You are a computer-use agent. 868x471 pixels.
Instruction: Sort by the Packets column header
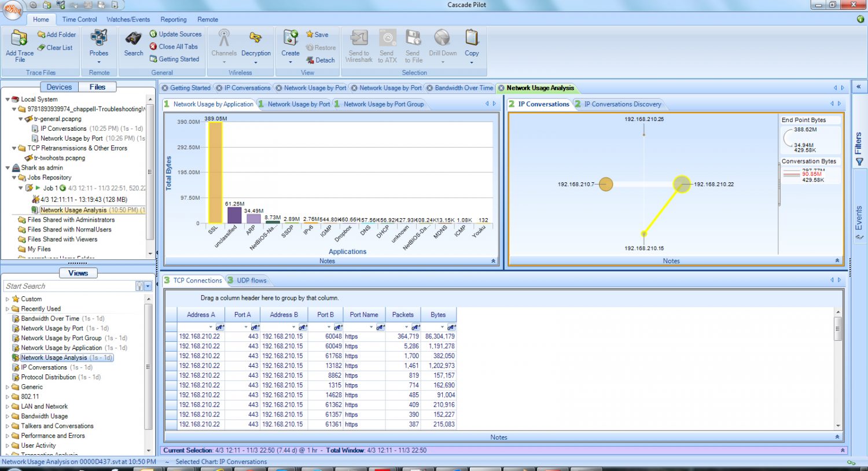click(403, 315)
